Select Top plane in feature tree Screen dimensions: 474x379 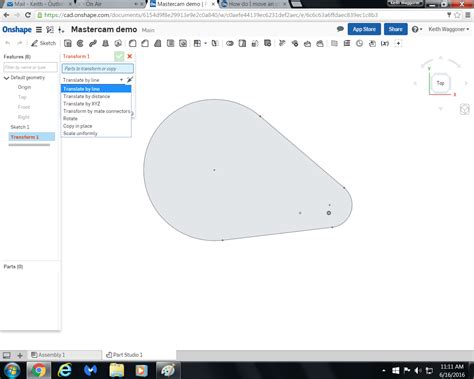tap(22, 97)
